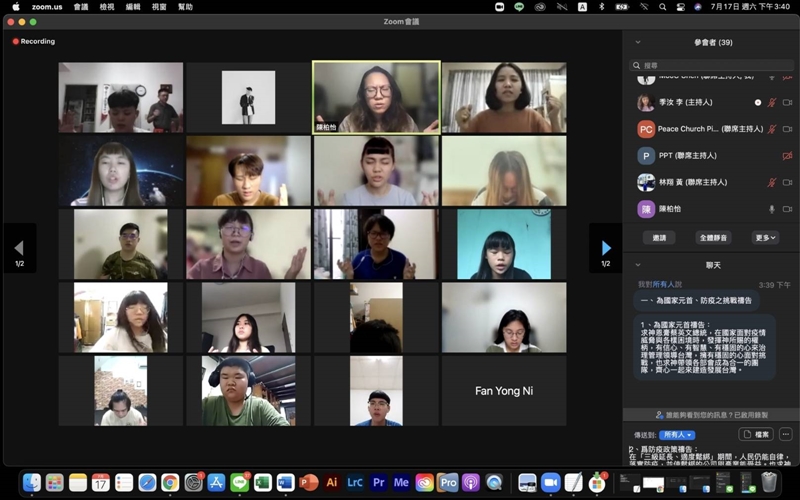The width and height of the screenshot is (800, 500).
Task: Open the Zoom app in the Dock
Action: coord(551,482)
